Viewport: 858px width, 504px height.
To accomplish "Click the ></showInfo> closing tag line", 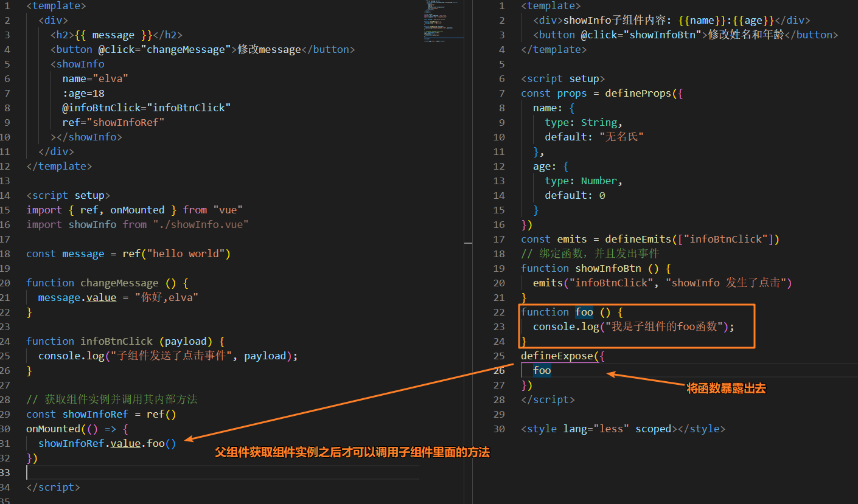I will click(x=86, y=137).
